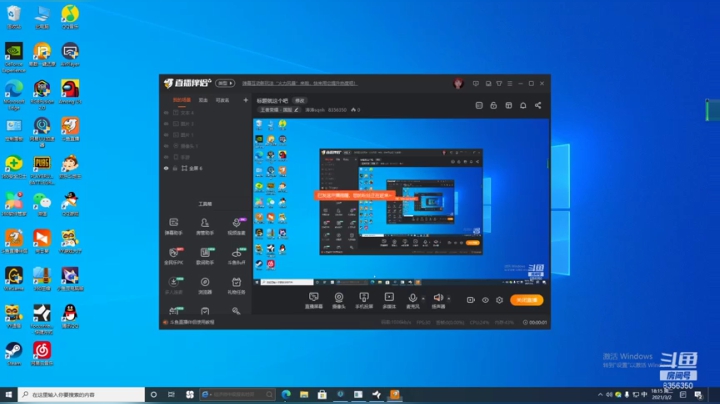Viewport: 720px width, 404px height.
Task: Open the skin shirt icon in title bar
Action: (x=499, y=84)
